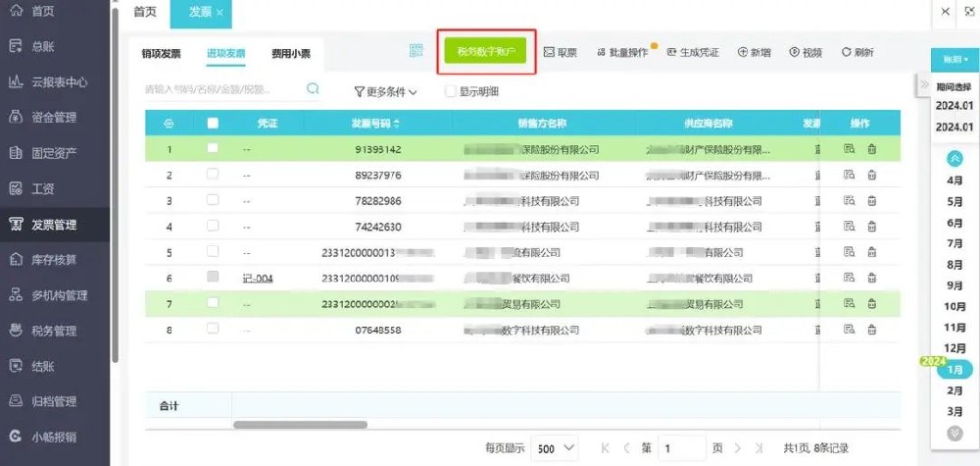Click the magnifier search icon
980x466 pixels.
[x=313, y=88]
